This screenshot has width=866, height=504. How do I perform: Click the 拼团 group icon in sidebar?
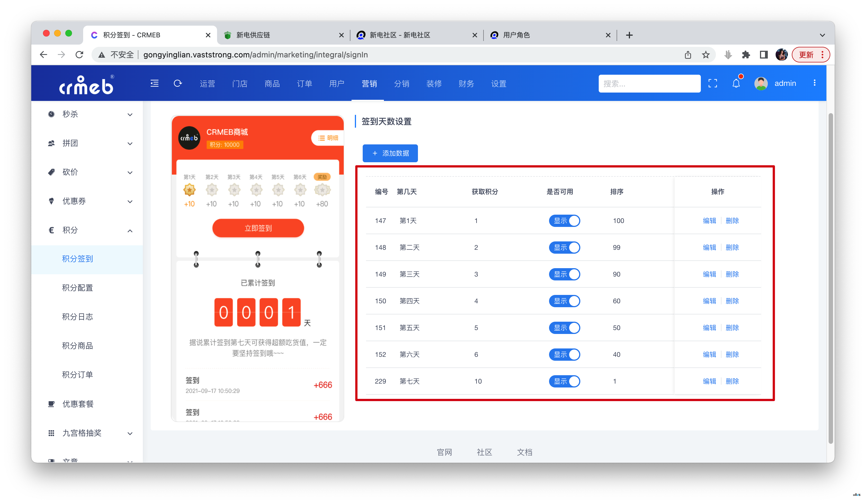pyautogui.click(x=51, y=143)
